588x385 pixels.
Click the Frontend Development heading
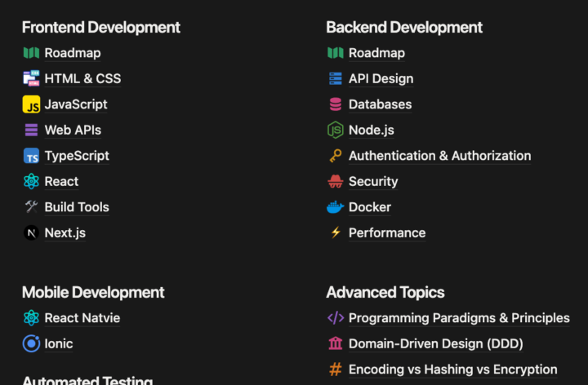tap(101, 28)
